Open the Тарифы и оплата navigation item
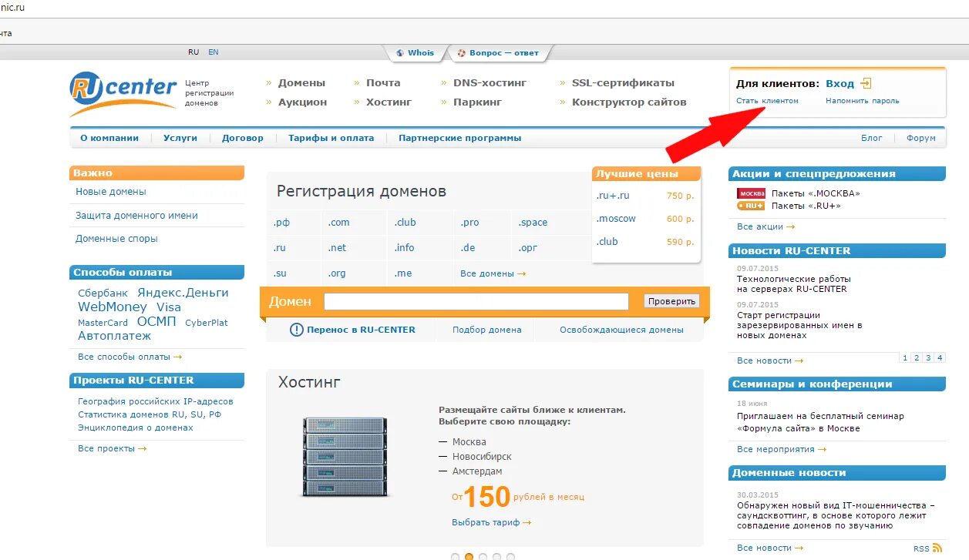Image resolution: width=969 pixels, height=560 pixels. tap(331, 139)
